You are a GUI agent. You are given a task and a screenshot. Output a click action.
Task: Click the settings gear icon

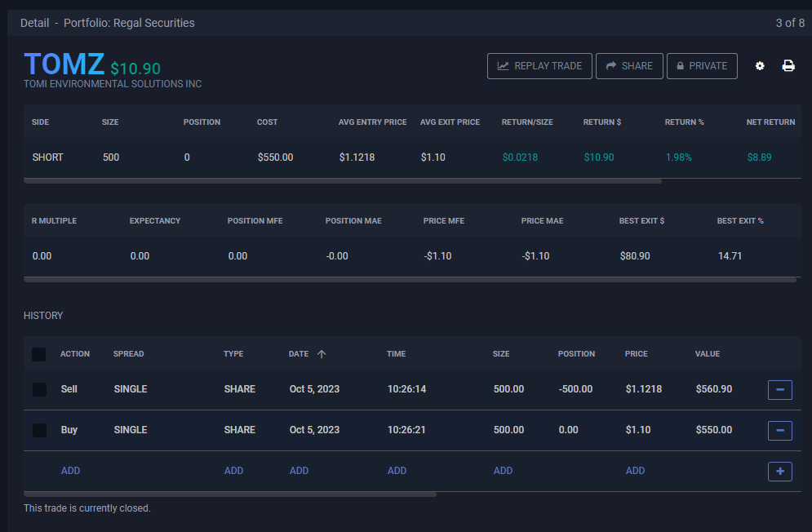760,66
